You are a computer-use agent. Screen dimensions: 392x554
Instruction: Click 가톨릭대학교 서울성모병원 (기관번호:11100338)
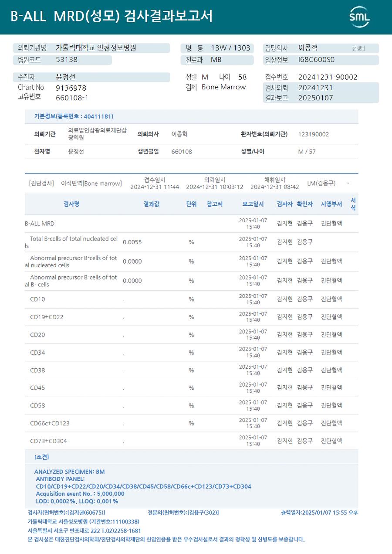83,522
